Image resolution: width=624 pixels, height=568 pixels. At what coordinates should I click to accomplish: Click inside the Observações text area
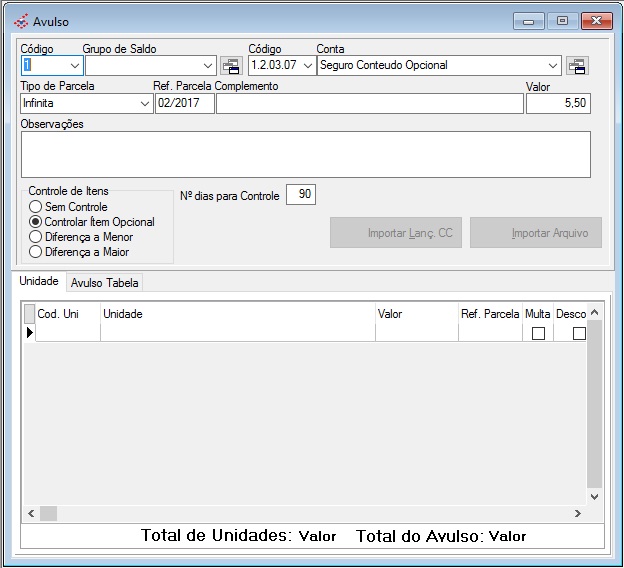click(x=305, y=154)
